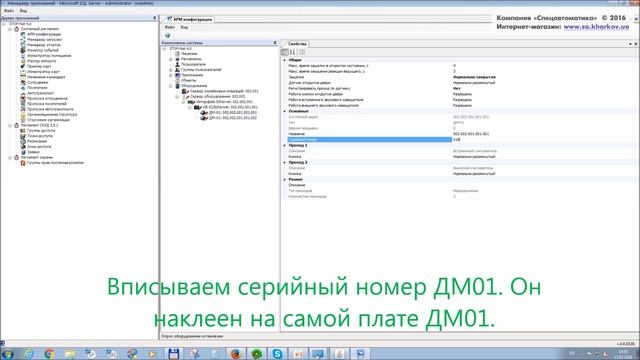
Task: Select Пропуска посетителей in the tree
Action: coord(47,104)
